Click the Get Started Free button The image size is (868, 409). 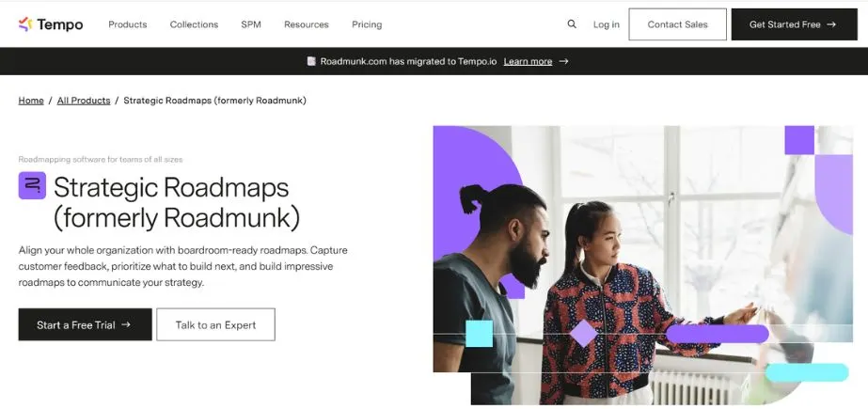click(x=794, y=24)
